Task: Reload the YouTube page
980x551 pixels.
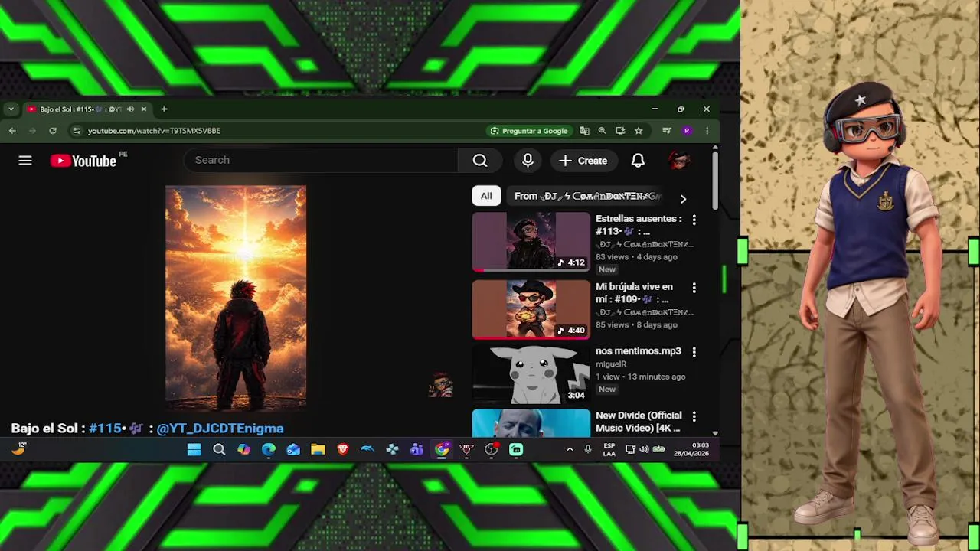Action: (53, 131)
